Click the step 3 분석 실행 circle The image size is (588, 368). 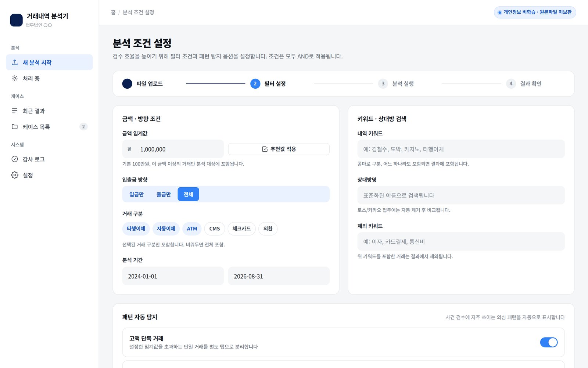pos(383,84)
